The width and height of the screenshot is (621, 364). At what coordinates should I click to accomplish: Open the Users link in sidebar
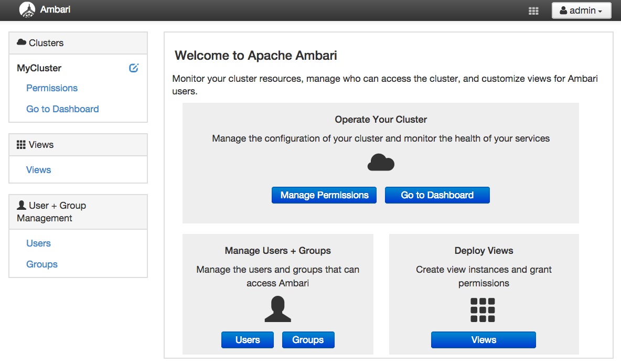point(38,243)
